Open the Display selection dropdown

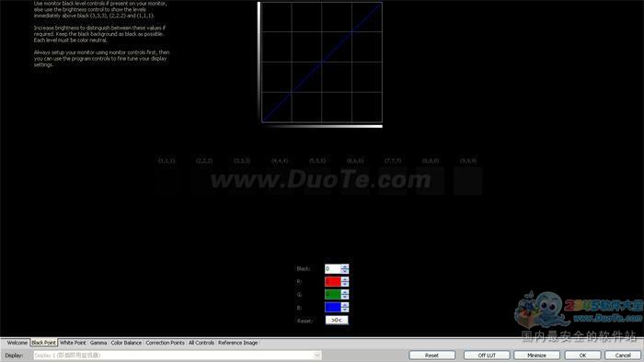(x=177, y=355)
